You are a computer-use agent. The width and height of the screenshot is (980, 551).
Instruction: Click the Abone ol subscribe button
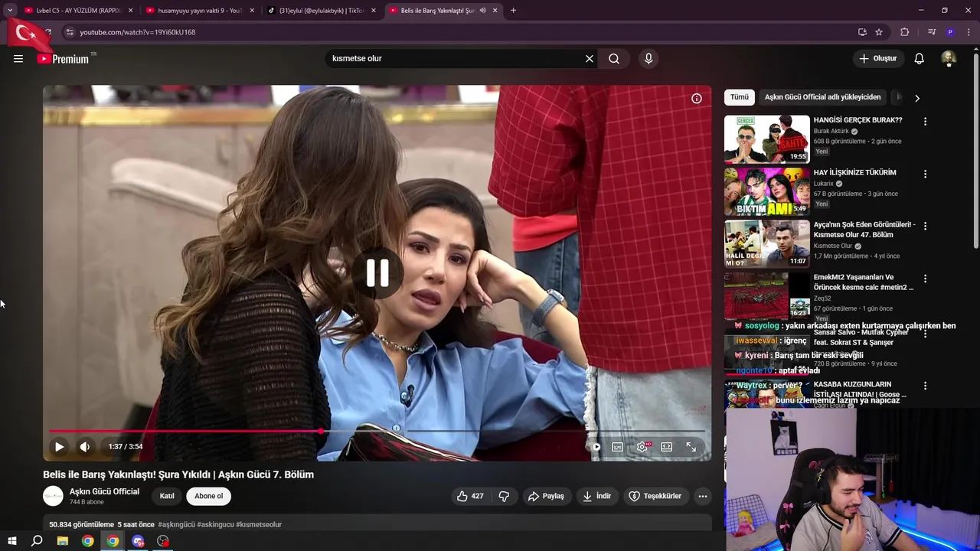[208, 496]
